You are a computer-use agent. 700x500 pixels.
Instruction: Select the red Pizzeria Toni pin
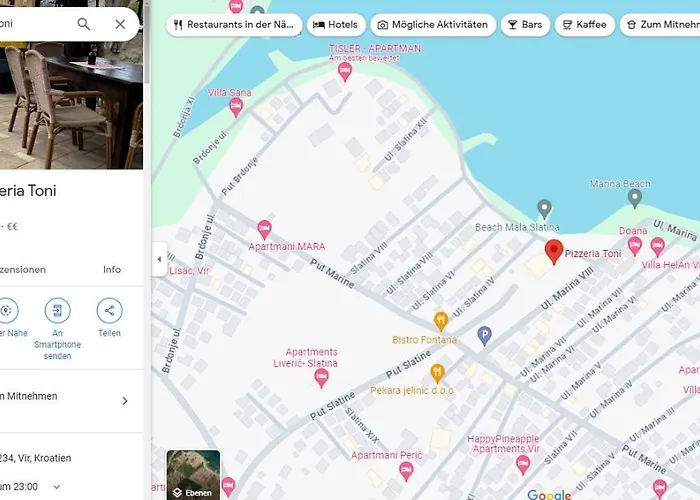(x=554, y=251)
